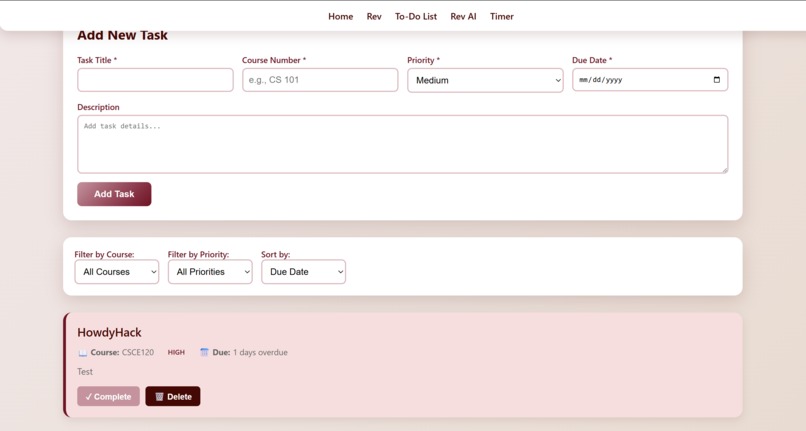The width and height of the screenshot is (806, 431).
Task: Mark HowdyHack task as Complete
Action: point(108,397)
